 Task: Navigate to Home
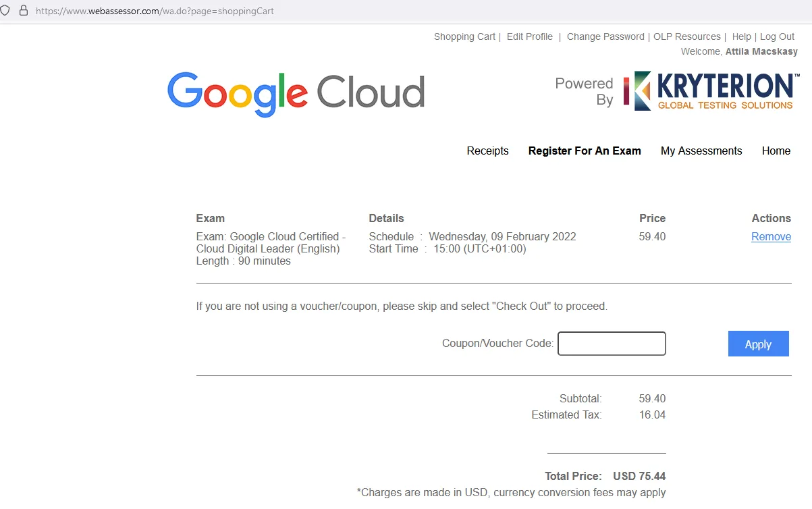(x=776, y=151)
